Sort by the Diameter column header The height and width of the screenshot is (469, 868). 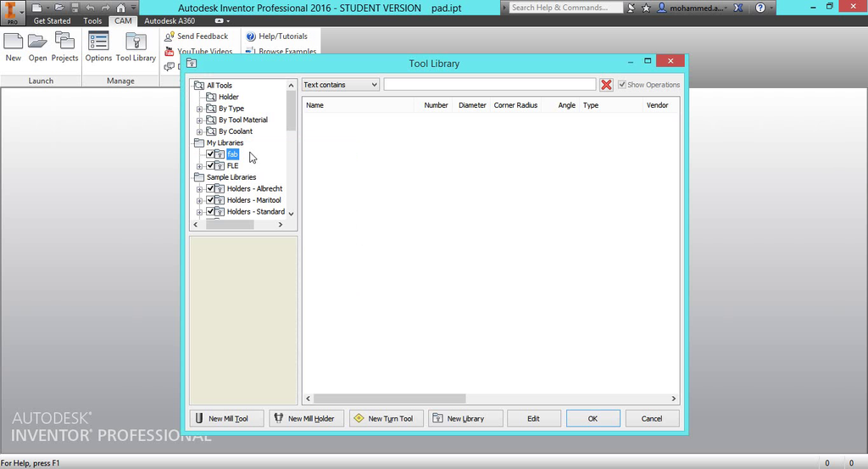[x=471, y=105]
